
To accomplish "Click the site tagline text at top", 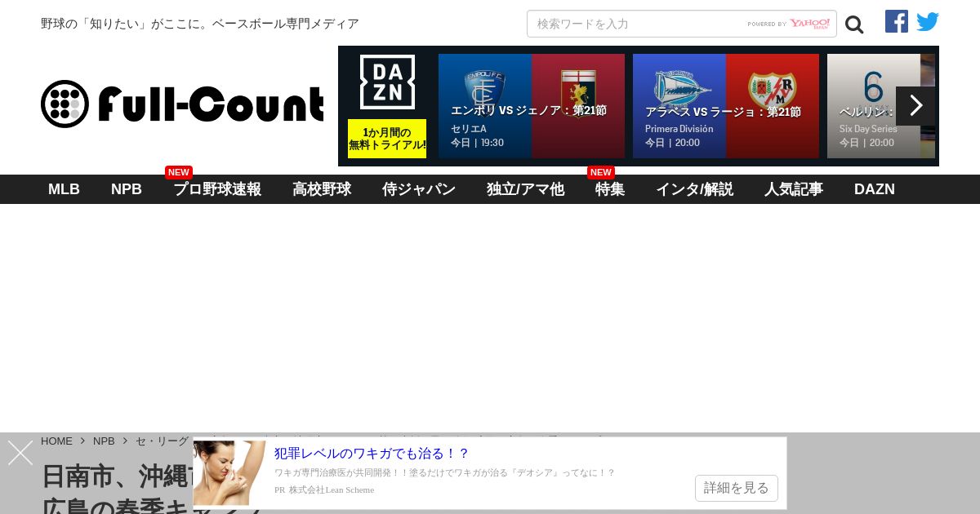I will pyautogui.click(x=200, y=24).
